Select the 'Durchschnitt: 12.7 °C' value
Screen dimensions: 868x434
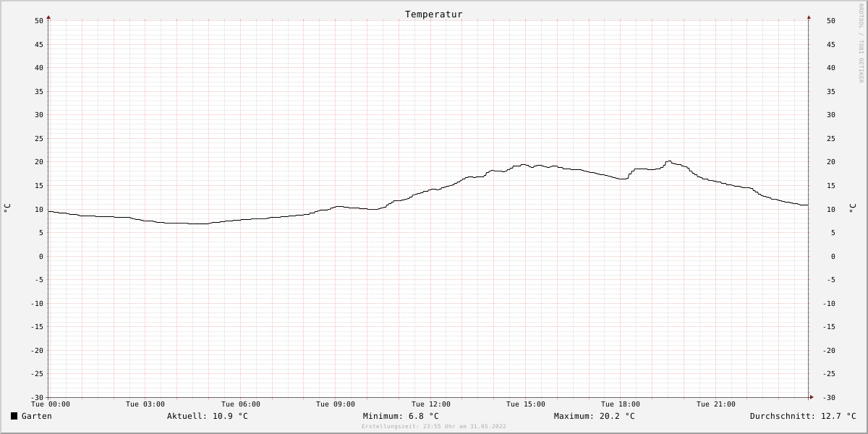(x=803, y=416)
